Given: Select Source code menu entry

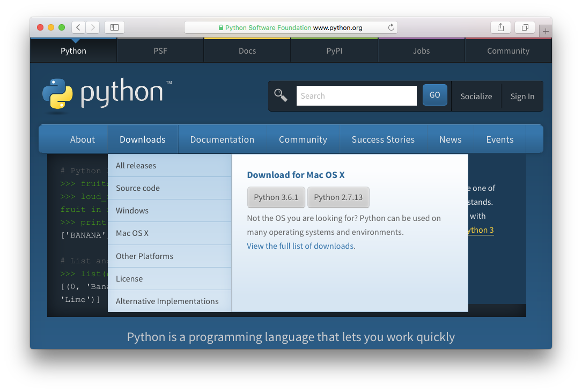Looking at the screenshot, I should (x=170, y=188).
